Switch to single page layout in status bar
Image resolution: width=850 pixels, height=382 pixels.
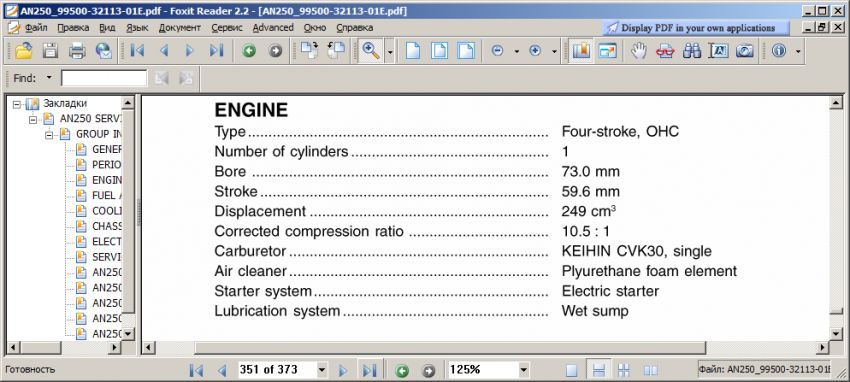point(571,371)
